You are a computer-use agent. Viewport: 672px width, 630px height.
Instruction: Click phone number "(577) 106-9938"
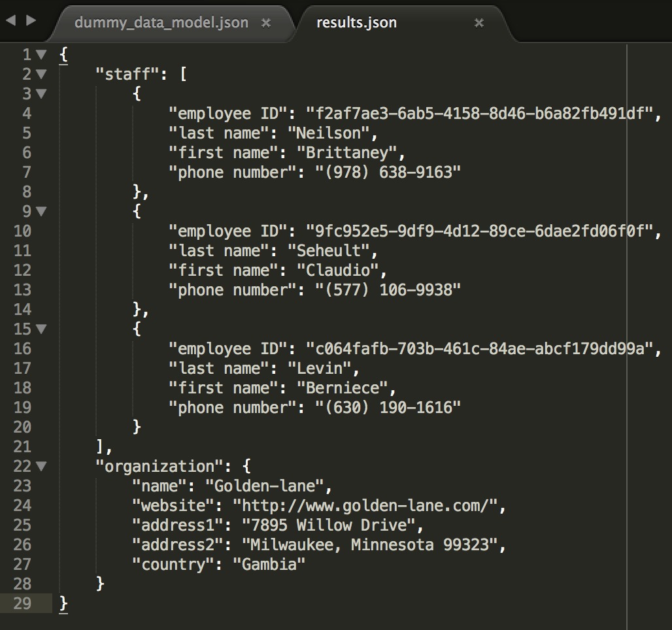[388, 290]
